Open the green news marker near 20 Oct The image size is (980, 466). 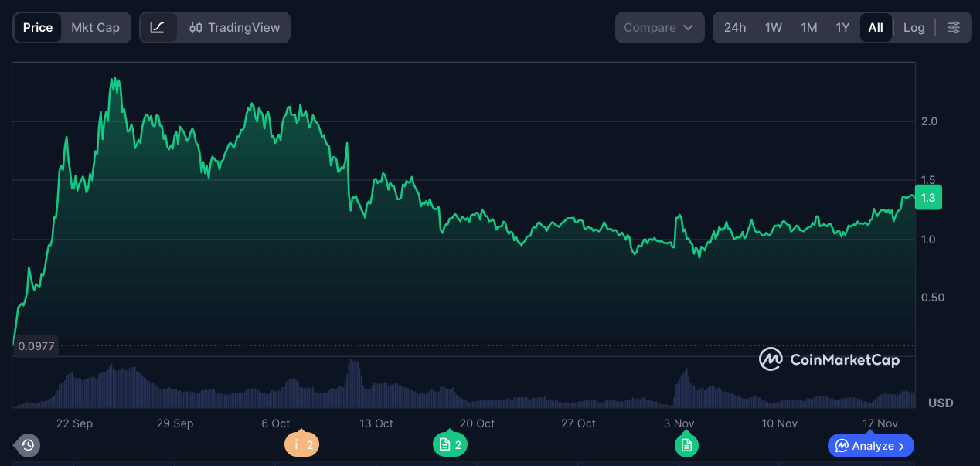[450, 445]
